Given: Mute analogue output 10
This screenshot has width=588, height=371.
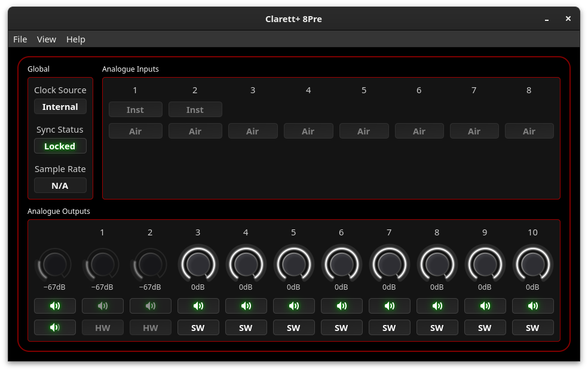Looking at the screenshot, I should coord(532,306).
